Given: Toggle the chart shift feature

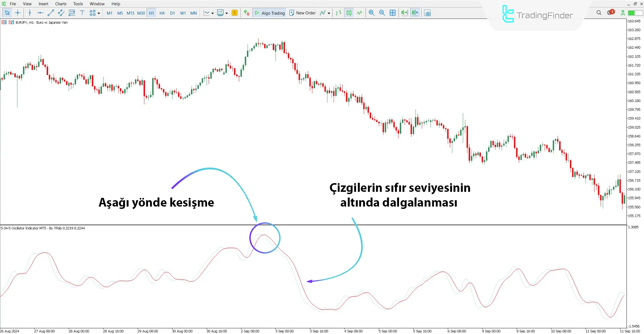Looking at the screenshot, I should pos(415,13).
